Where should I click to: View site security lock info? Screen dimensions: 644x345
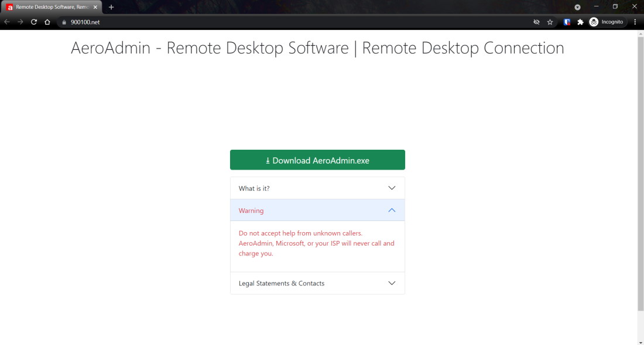pos(64,22)
